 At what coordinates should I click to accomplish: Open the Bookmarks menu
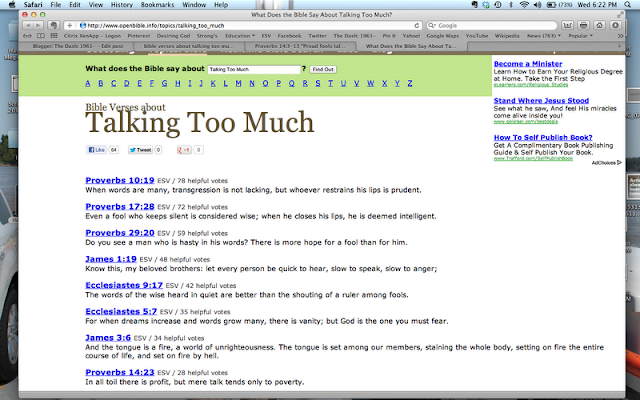pos(157,4)
